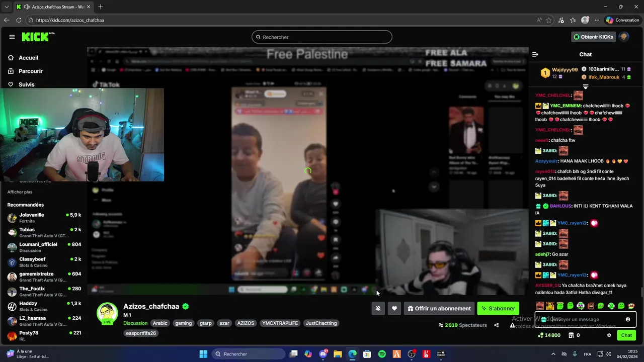
Task: Click username Azayyuuiz in chat
Action: 546,161
